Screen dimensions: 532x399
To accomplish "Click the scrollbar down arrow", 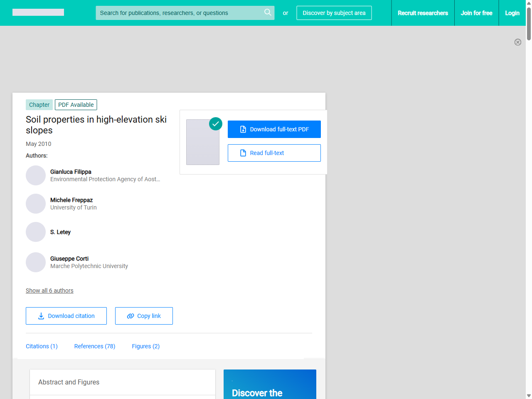I will pyautogui.click(x=529, y=396).
